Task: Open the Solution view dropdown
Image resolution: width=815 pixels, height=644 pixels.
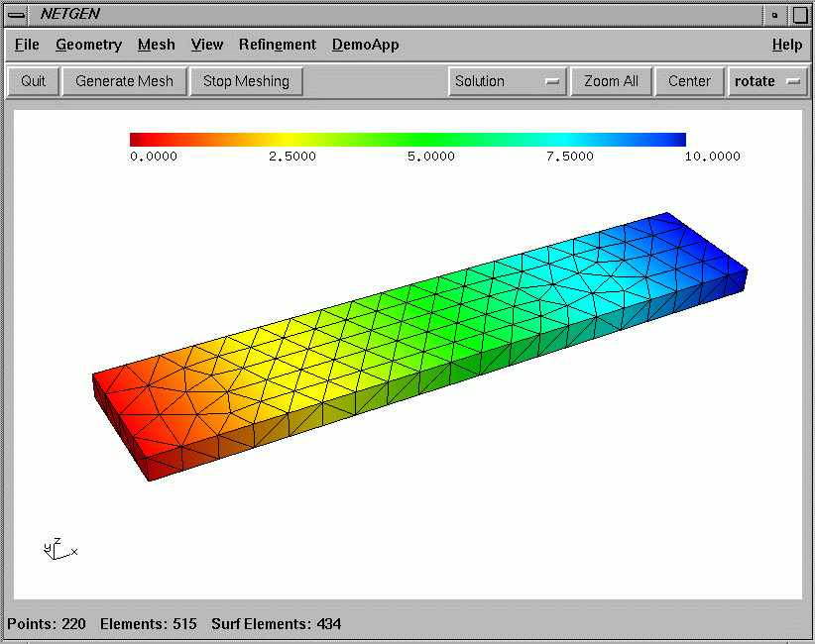Action: [x=508, y=81]
